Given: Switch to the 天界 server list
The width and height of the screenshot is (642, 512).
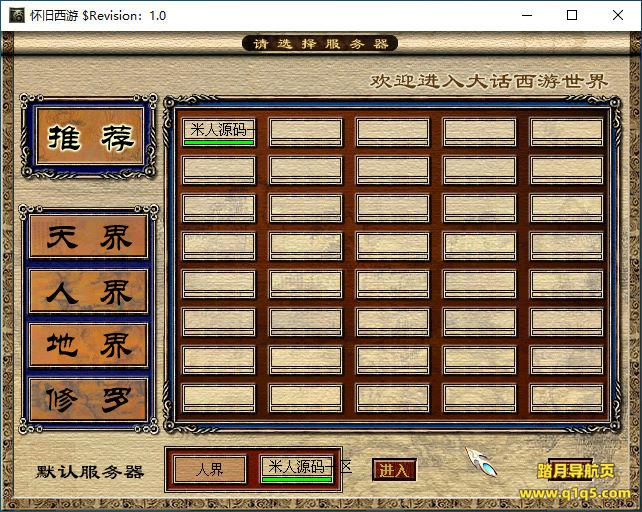Looking at the screenshot, I should 88,238.
